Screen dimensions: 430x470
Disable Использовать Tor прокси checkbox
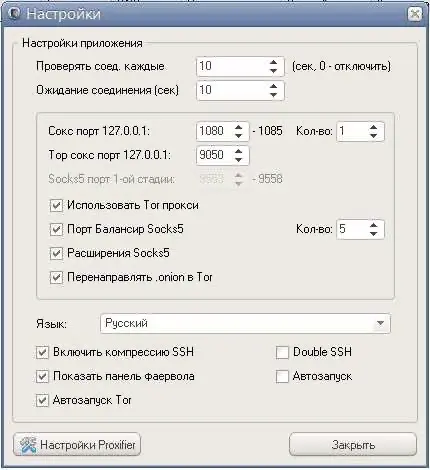tap(56, 205)
